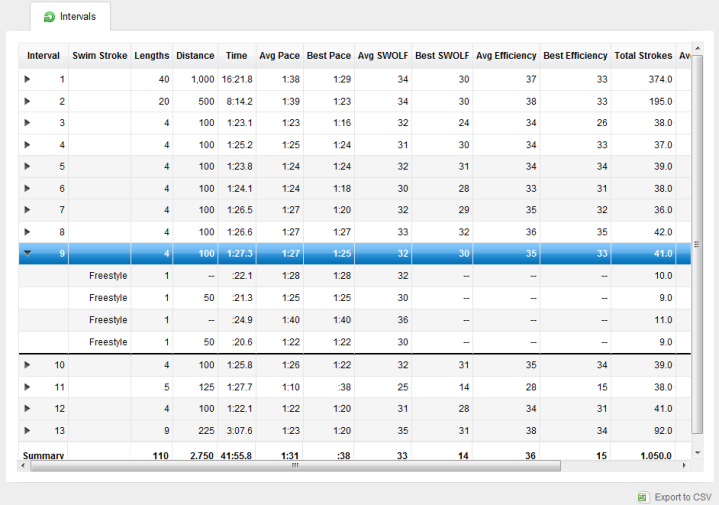Sort by the Total Strokes column header
Viewport: 719px width, 505px height.
point(643,55)
